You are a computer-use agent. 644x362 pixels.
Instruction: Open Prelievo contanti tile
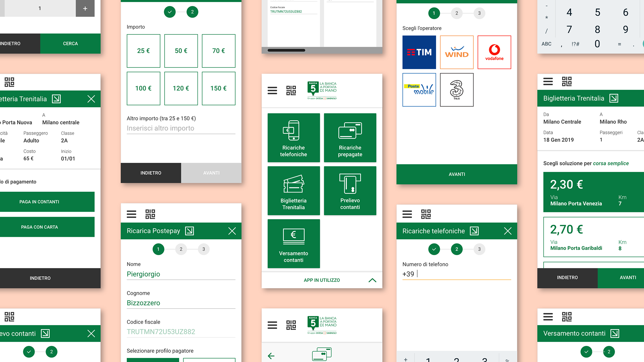click(350, 191)
